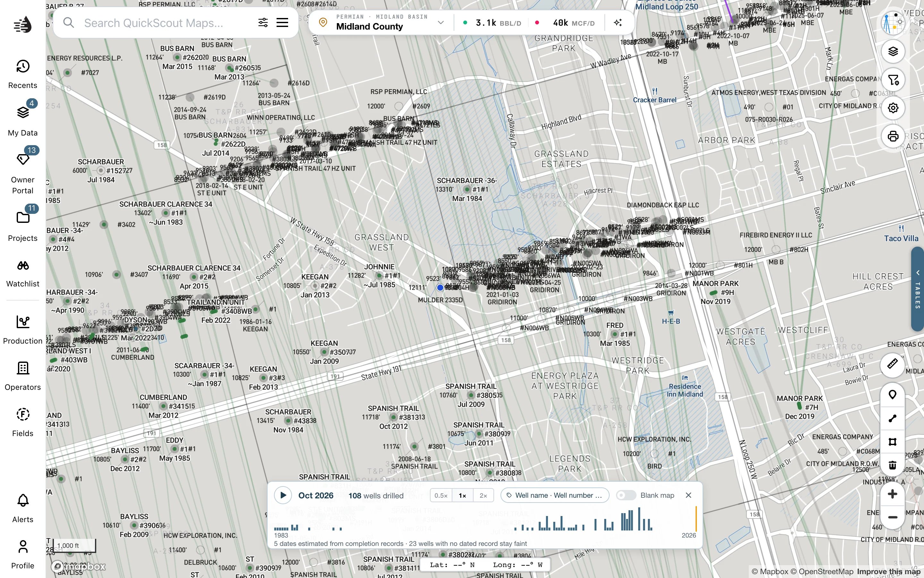
Task: Select the drop pin tool
Action: tap(892, 395)
